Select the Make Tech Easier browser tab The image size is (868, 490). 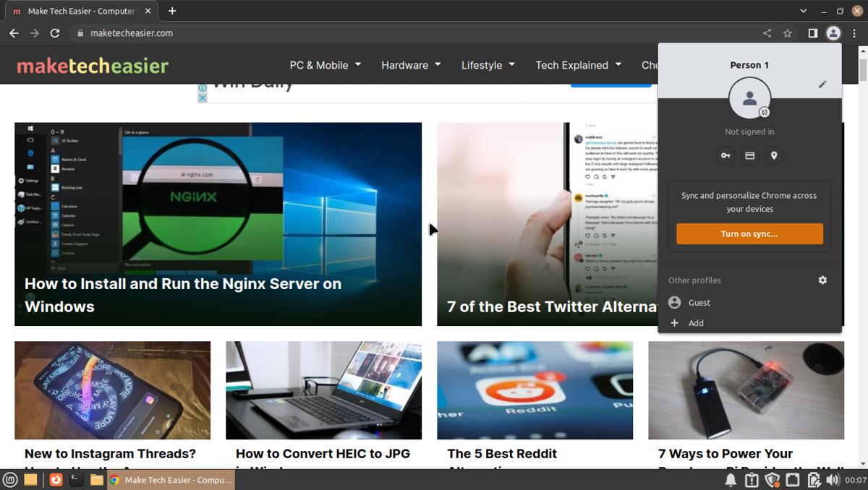[80, 11]
